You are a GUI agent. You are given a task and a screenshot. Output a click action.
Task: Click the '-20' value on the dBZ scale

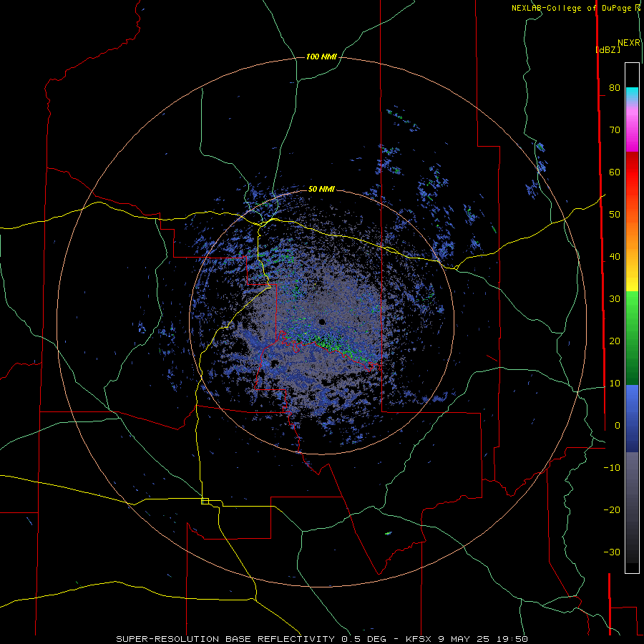(x=612, y=510)
